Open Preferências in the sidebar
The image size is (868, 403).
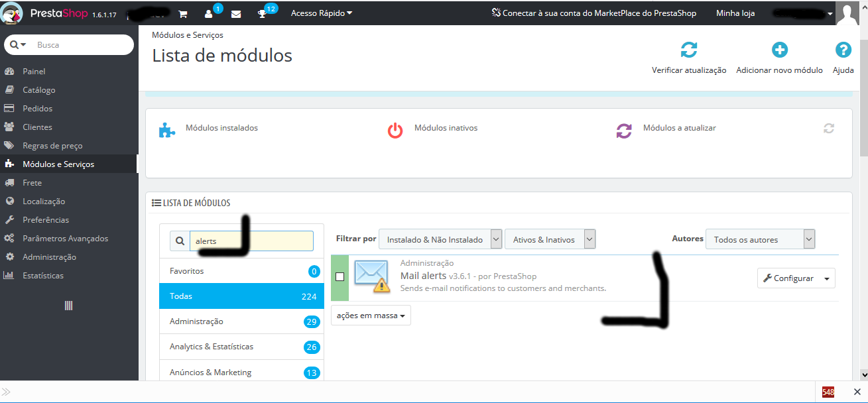coord(69,220)
